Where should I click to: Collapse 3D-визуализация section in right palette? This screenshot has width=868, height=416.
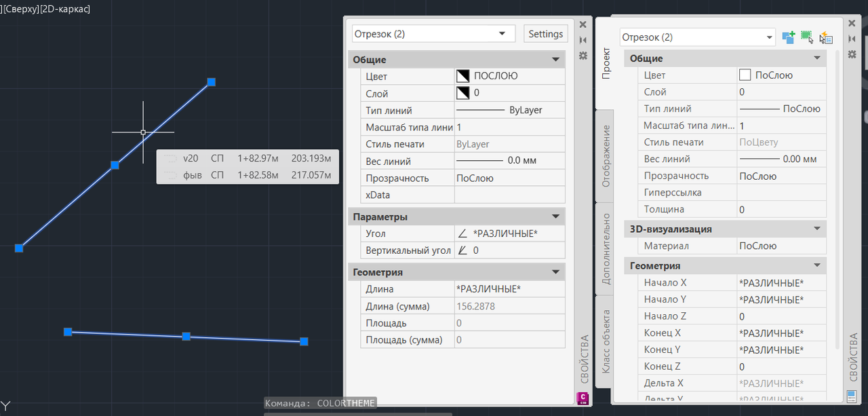(818, 229)
